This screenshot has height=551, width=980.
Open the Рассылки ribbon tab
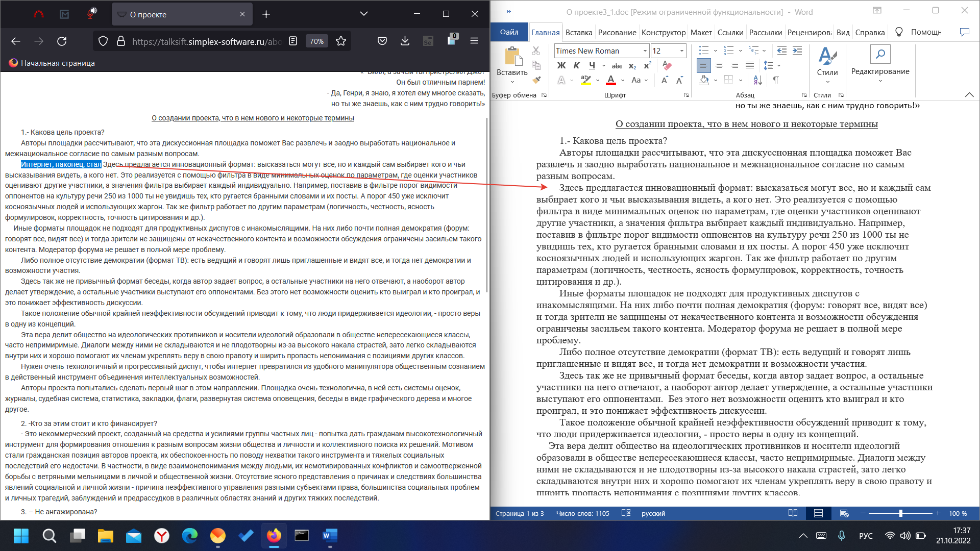click(x=766, y=32)
